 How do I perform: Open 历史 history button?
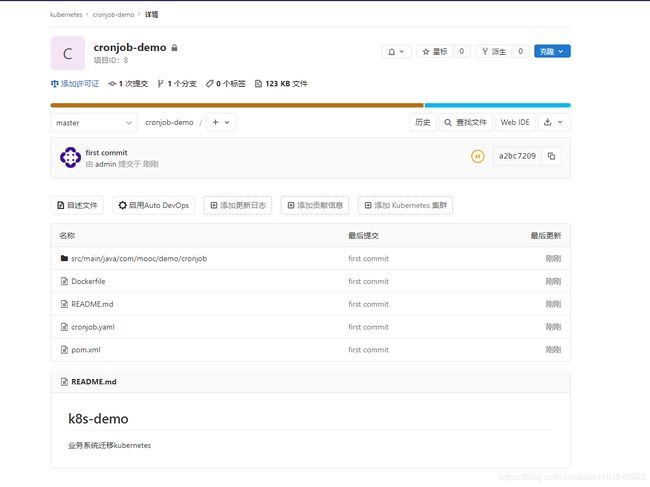coord(422,122)
